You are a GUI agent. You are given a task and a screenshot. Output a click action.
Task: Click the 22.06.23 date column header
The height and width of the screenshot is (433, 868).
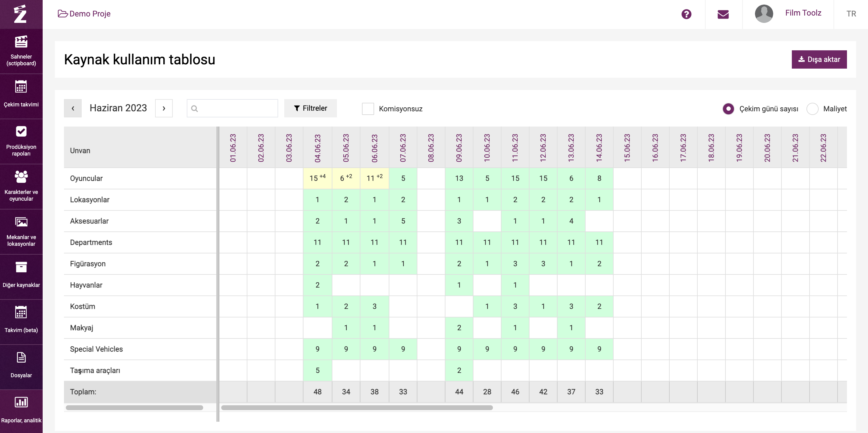click(823, 148)
